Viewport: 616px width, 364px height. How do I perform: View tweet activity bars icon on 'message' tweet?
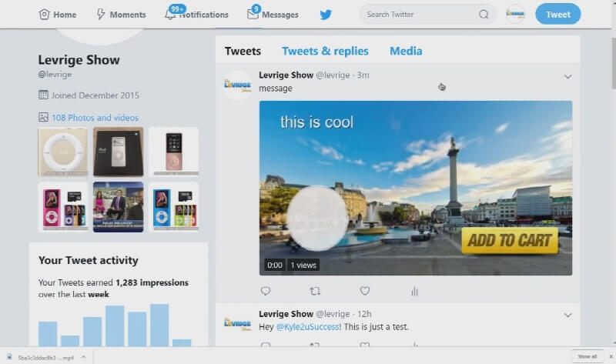point(414,291)
